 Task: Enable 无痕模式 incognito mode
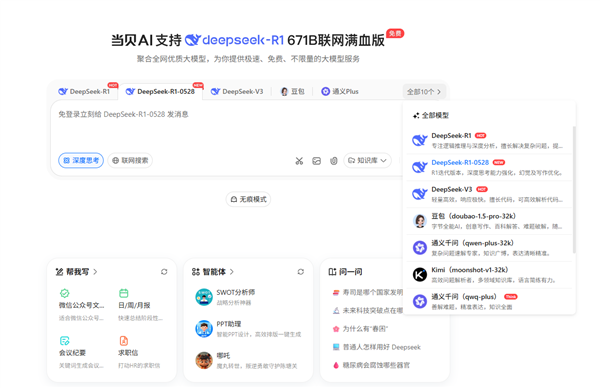pos(248,199)
